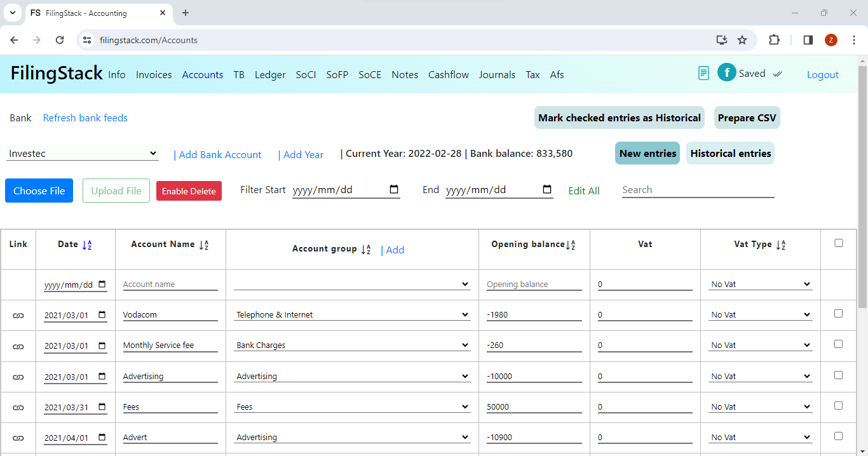Check the Advert row entry checkbox
This screenshot has width=868, height=456.
[x=838, y=437]
